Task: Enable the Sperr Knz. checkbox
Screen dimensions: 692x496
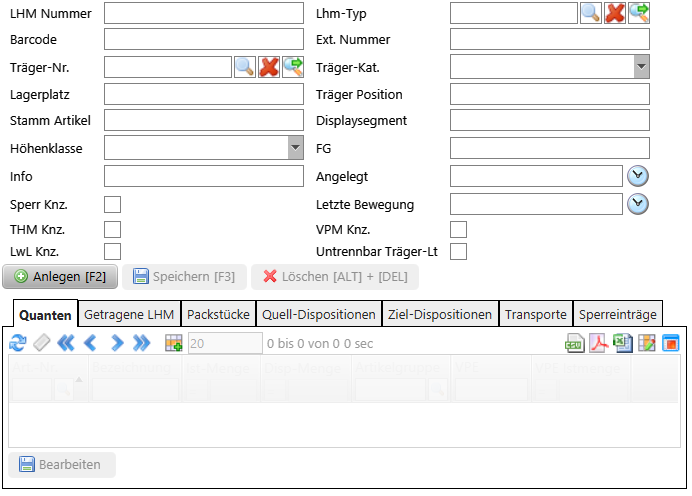Action: coord(113,205)
